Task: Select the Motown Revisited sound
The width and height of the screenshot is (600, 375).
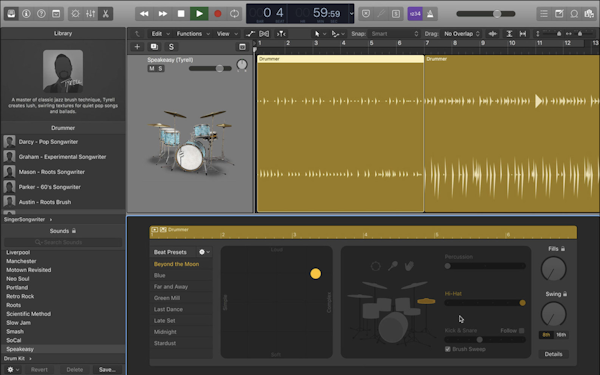Action: (x=29, y=270)
